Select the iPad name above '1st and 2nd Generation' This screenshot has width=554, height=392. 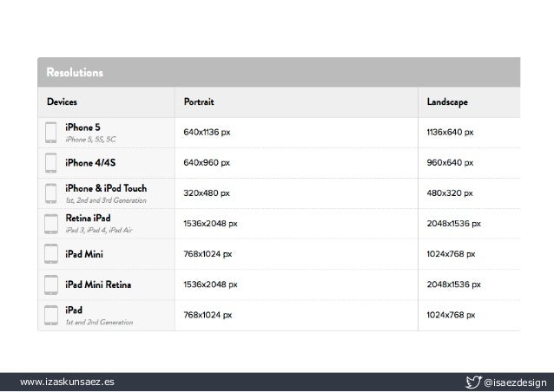[x=74, y=310]
